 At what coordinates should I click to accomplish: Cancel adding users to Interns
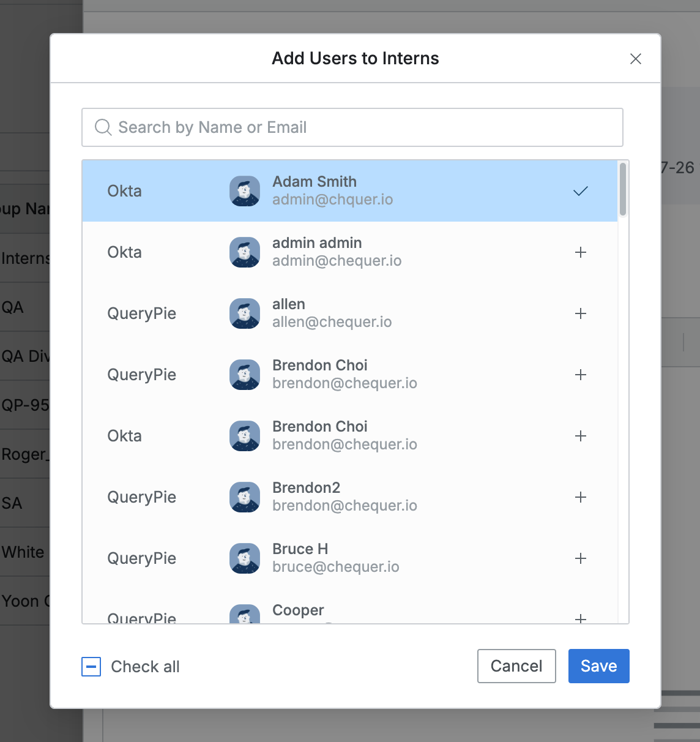click(516, 666)
